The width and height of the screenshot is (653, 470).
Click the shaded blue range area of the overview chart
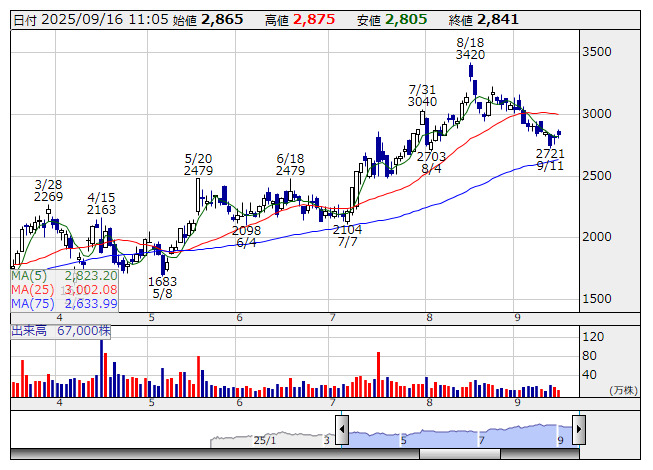pyautogui.click(x=460, y=436)
